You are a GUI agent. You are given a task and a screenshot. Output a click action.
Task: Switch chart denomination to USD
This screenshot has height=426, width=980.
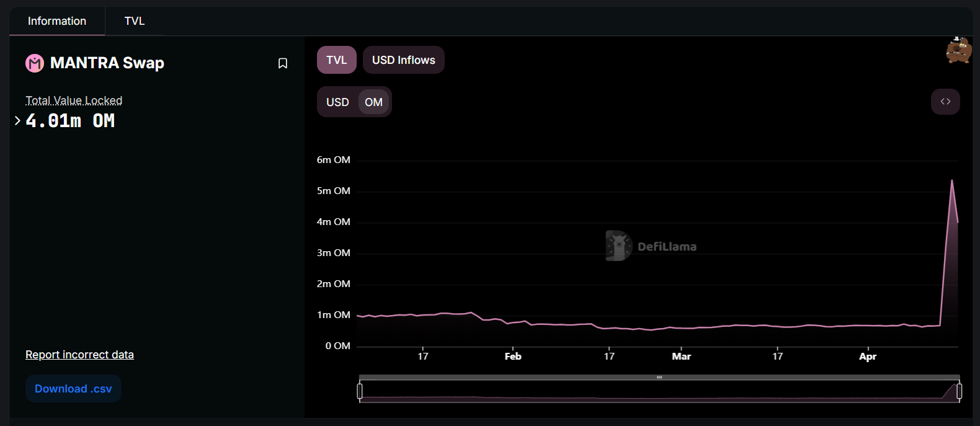pyautogui.click(x=337, y=102)
